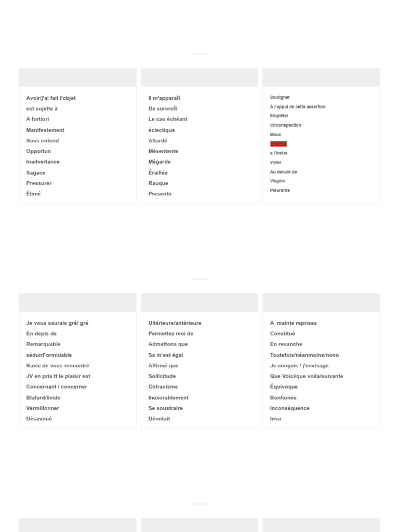399x532 pixels.
Task: Click gray header above 'Ultérieure/antérieure' card
Action: [199, 303]
